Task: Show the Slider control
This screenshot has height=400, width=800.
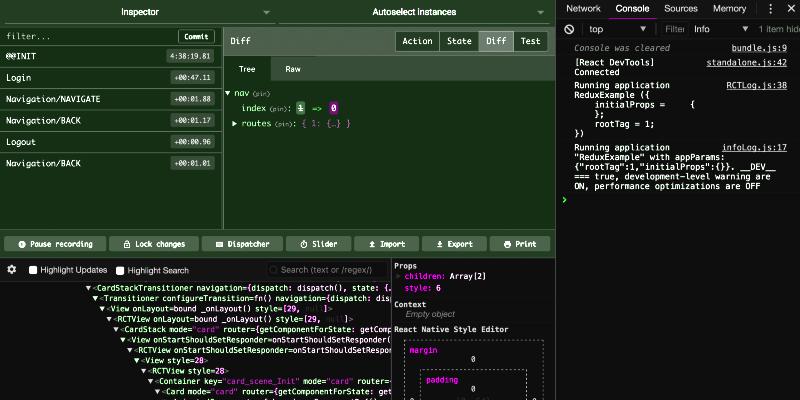Action: pyautogui.click(x=317, y=244)
